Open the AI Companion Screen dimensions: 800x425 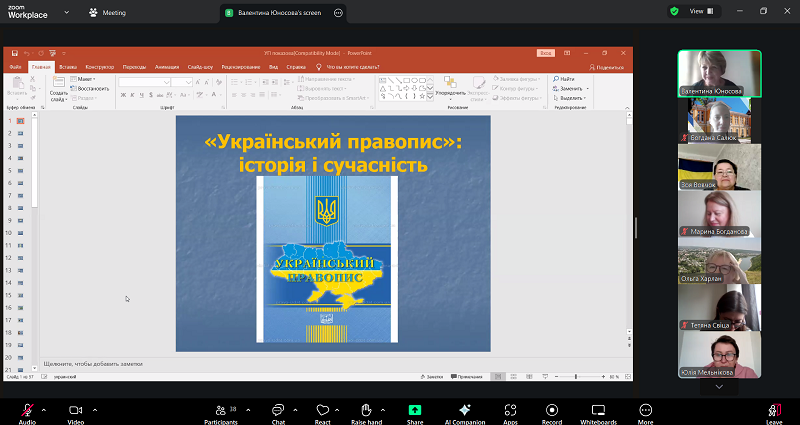pos(464,410)
